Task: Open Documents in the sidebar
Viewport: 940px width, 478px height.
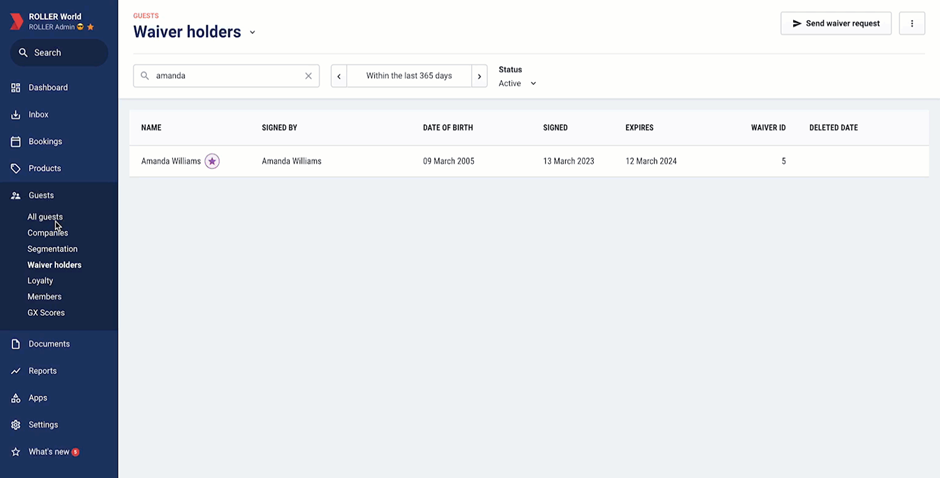Action: [49, 344]
